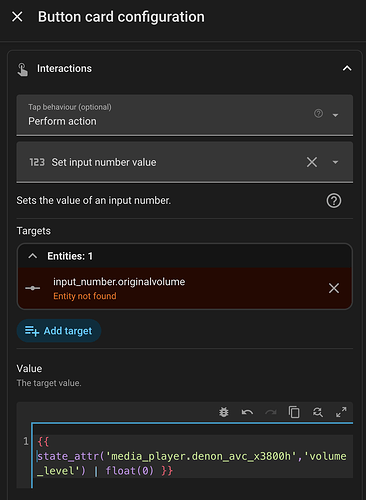
Task: Remove the input_number.originalvolume target
Action: pyautogui.click(x=334, y=288)
